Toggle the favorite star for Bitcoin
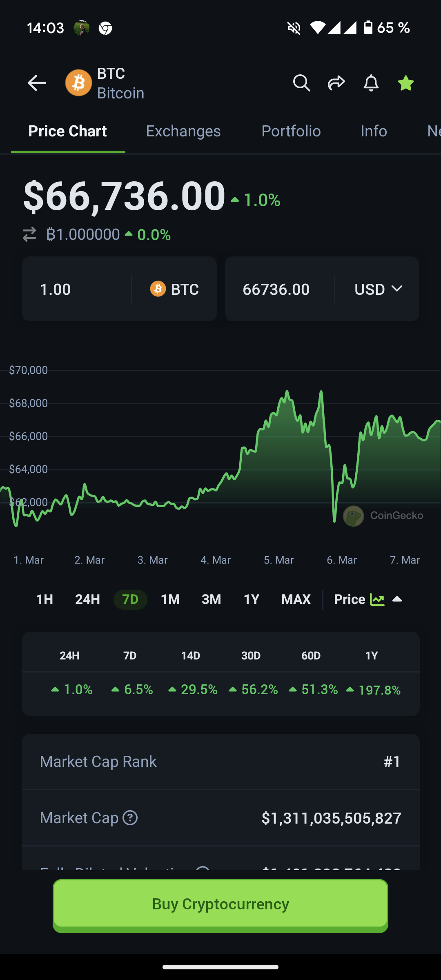Viewport: 441px width, 980px height. 405,83
